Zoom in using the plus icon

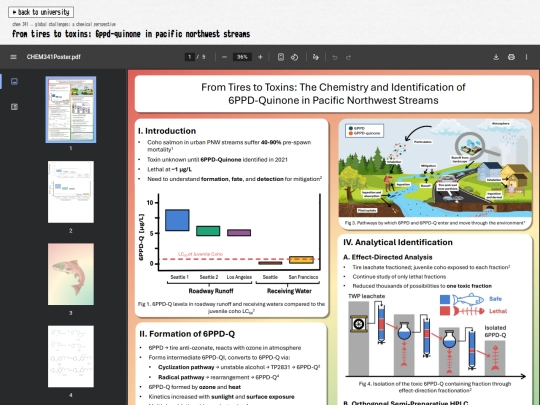pos(260,57)
